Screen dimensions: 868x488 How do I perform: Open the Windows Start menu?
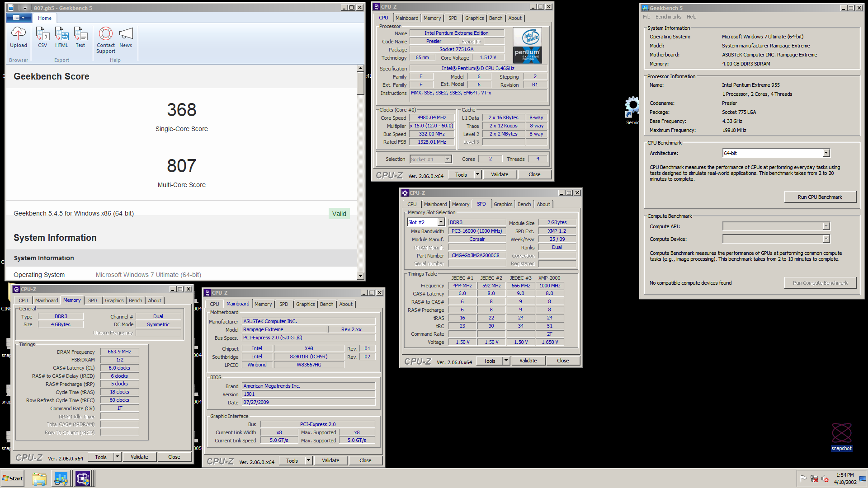pos(13,479)
